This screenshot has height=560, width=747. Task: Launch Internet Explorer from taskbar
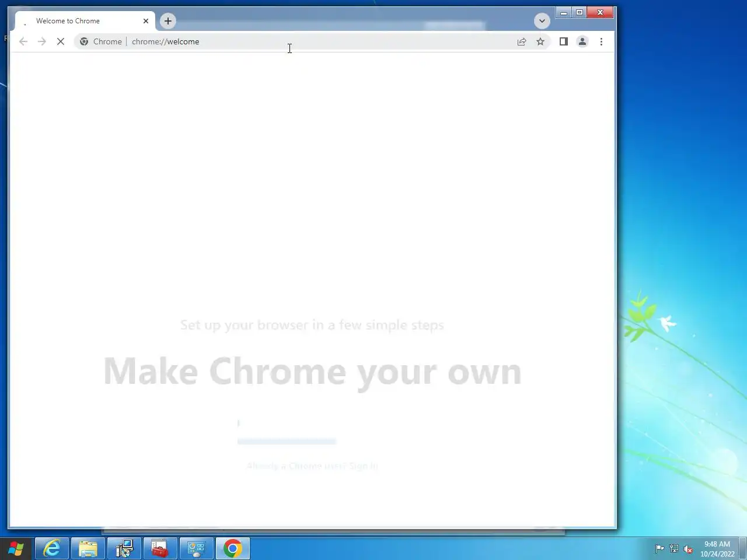(52, 548)
